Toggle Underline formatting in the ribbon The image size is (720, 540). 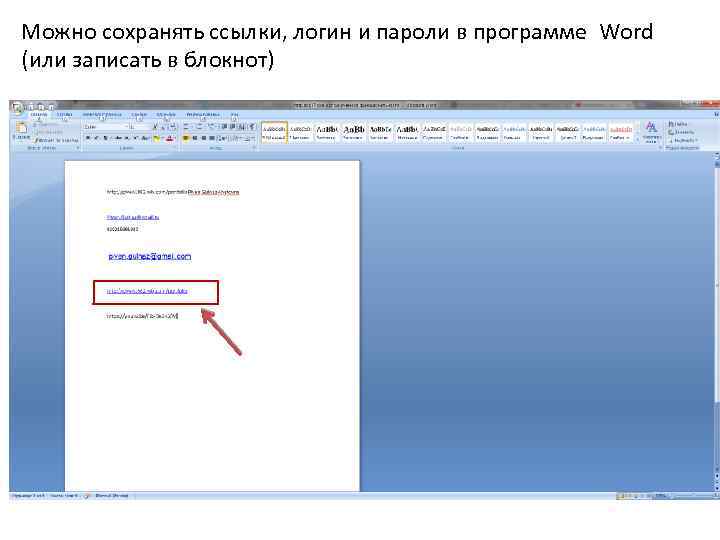[105, 138]
